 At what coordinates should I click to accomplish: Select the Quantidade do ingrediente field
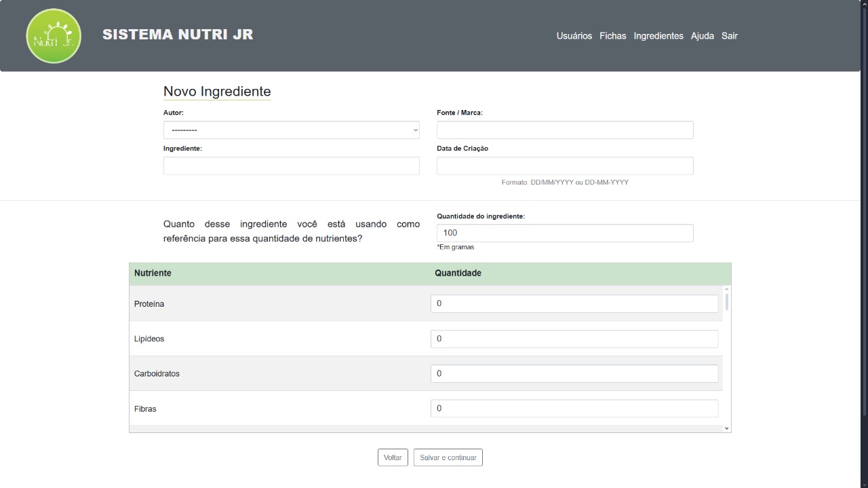pos(564,233)
